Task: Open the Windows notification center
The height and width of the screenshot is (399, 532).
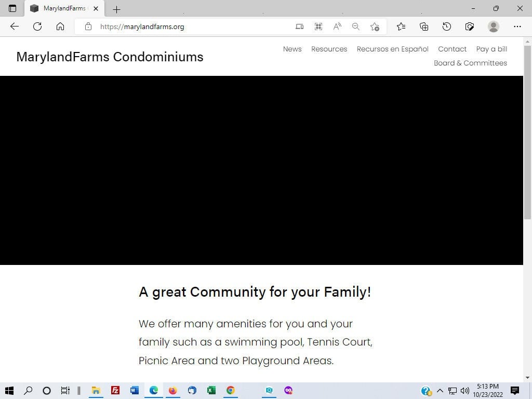Action: pyautogui.click(x=515, y=391)
